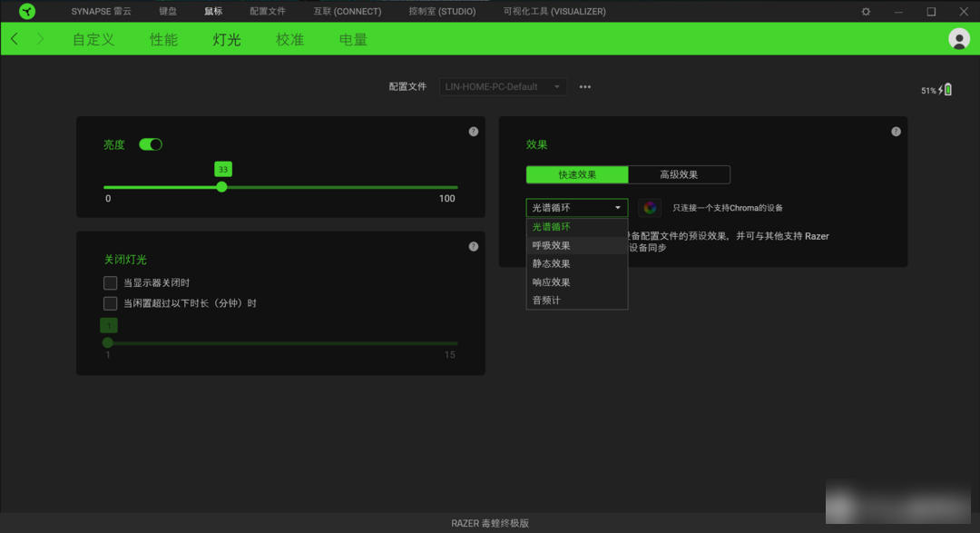Pick 响应效果 from the effect list
The height and width of the screenshot is (533, 980).
[x=577, y=282]
